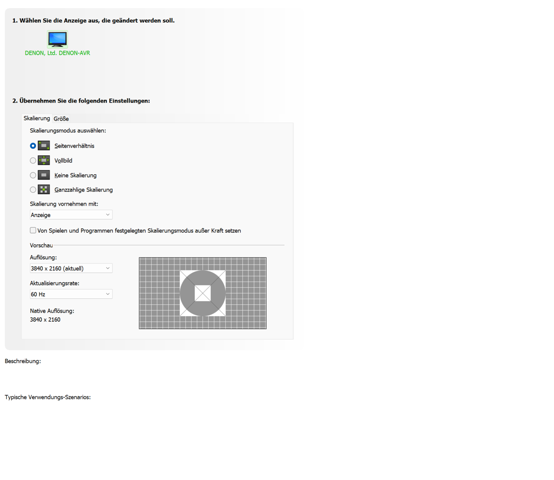
Task: Choose the Keine Skalierung radio button
Action: click(33, 175)
